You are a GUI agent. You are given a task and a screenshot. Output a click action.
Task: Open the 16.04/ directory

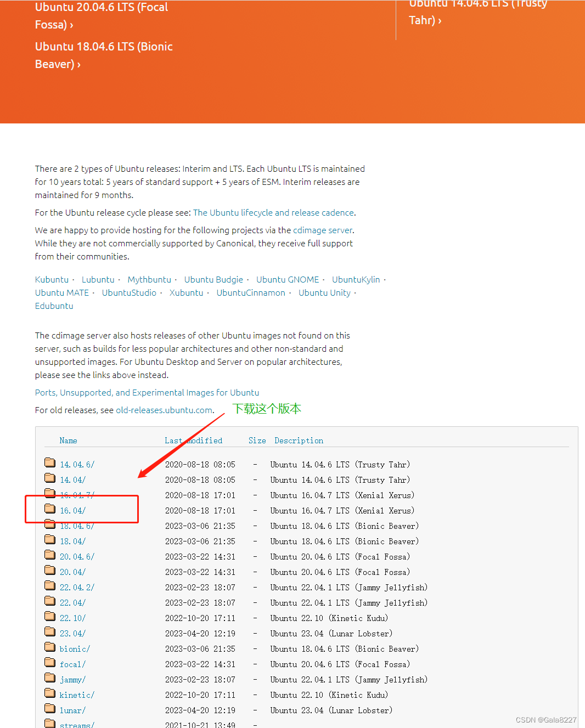pyautogui.click(x=72, y=511)
